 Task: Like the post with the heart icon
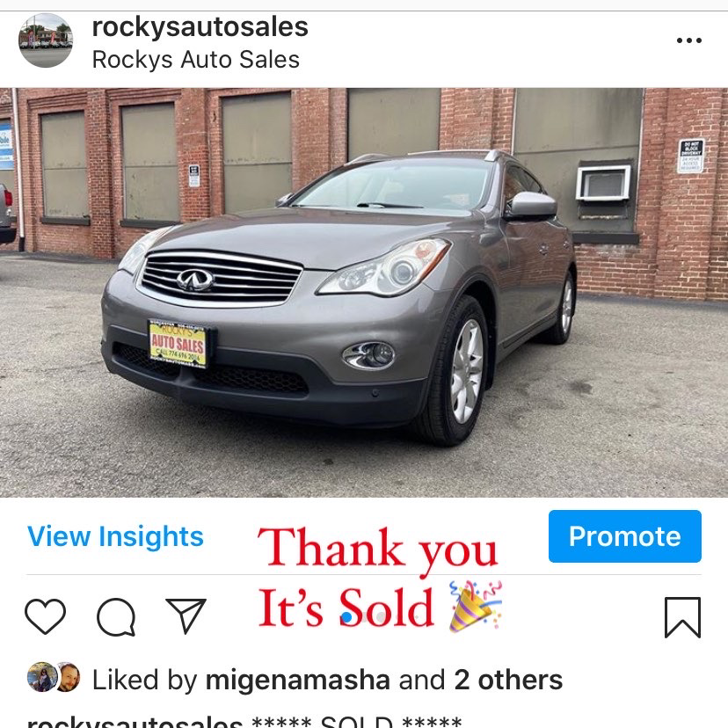(45, 616)
